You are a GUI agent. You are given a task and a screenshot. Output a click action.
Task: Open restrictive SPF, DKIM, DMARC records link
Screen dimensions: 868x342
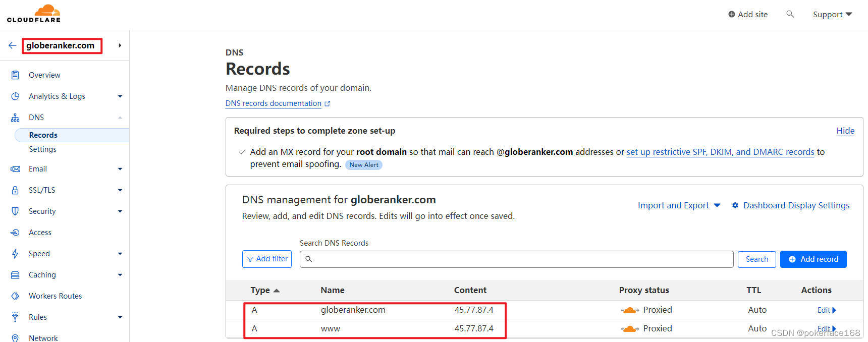coord(720,152)
